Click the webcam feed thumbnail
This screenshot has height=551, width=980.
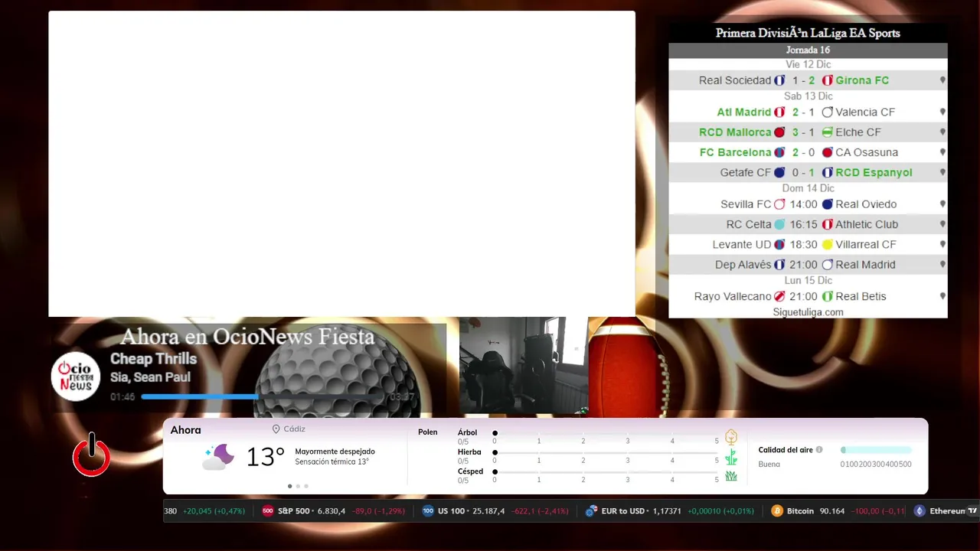[523, 366]
